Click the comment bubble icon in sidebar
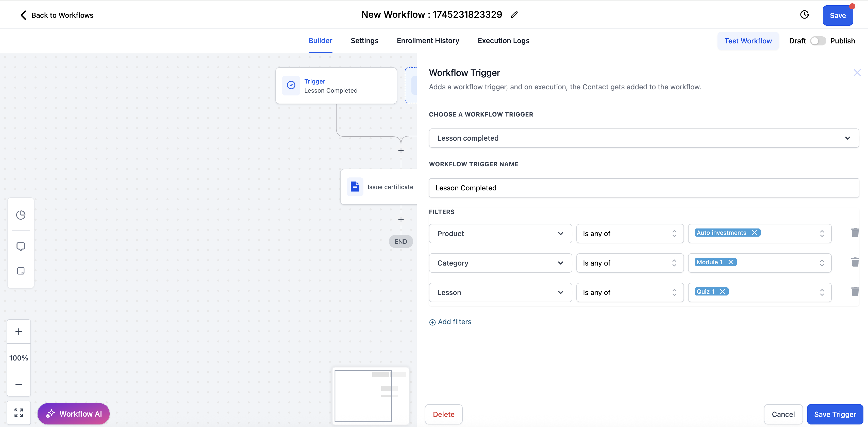This screenshot has width=868, height=427. coord(21,247)
